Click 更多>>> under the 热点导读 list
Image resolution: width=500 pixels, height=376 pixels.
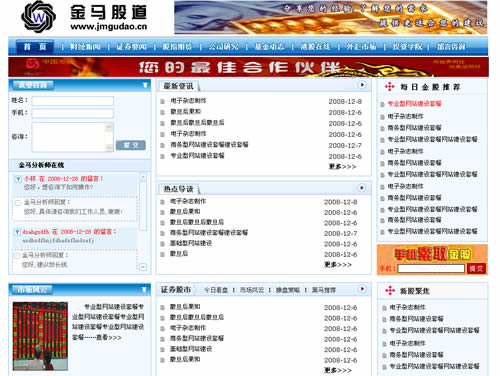point(338,264)
